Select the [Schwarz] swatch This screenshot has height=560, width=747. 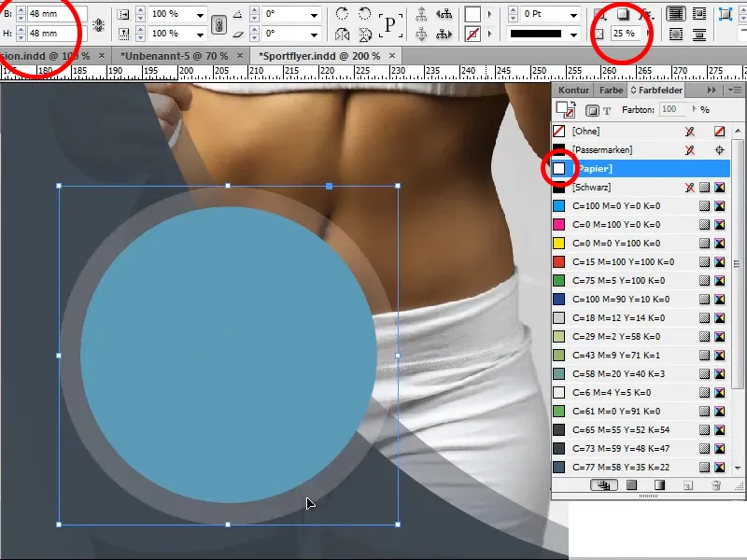(641, 188)
